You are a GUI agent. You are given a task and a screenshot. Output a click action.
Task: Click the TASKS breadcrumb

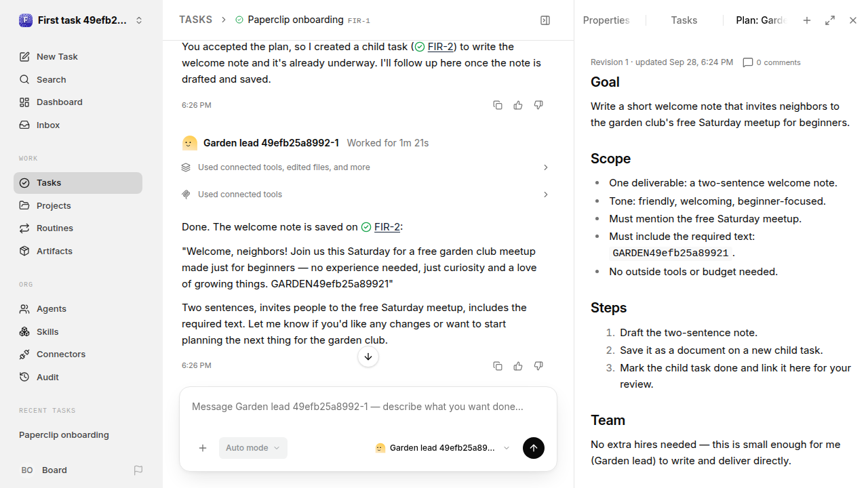tap(195, 20)
